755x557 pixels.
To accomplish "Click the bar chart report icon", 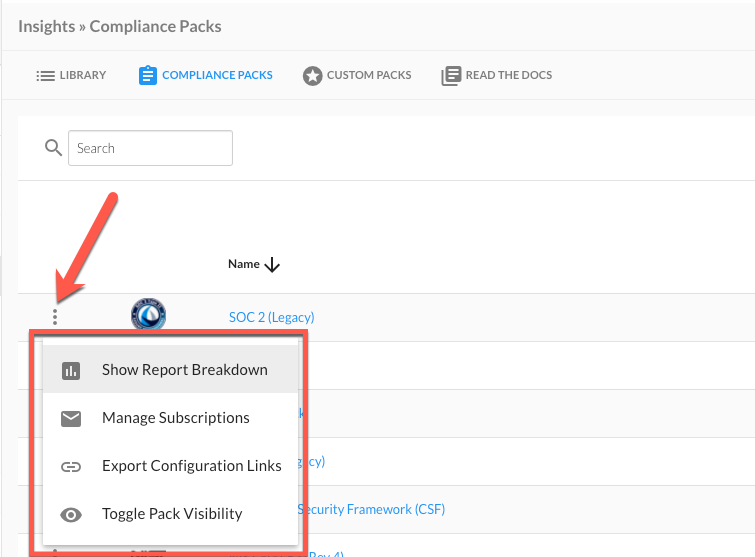I will 71,371.
